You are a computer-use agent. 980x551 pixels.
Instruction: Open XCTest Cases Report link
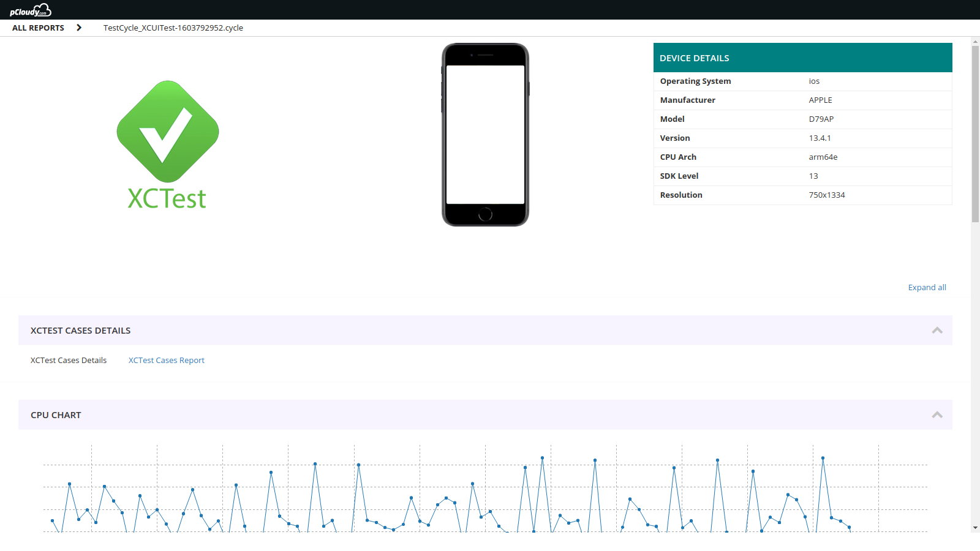click(x=167, y=360)
